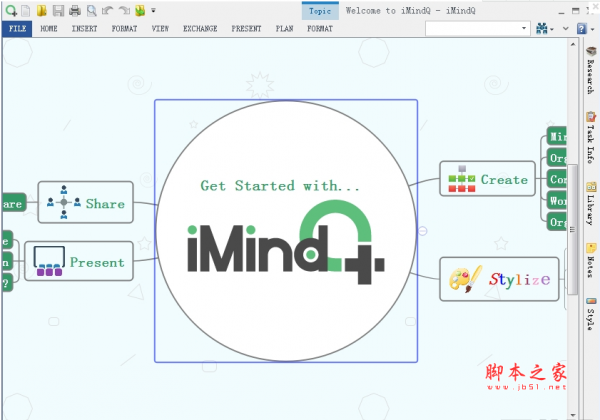Select the Share topic node
Image resolution: width=600 pixels, height=420 pixels.
[86, 202]
